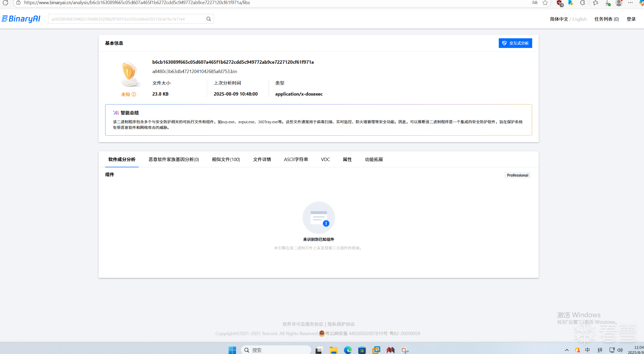Open the 相似文件(100) tab

[226, 159]
